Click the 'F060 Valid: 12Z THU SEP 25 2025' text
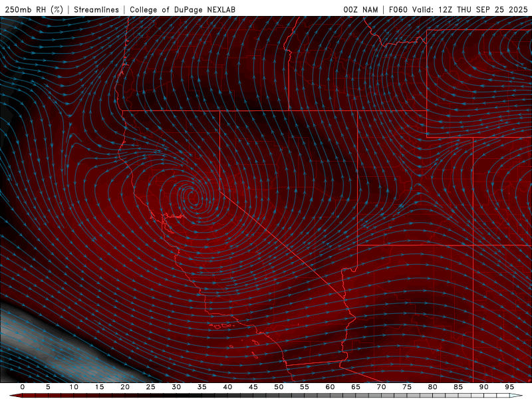The image size is (532, 399). [x=458, y=9]
